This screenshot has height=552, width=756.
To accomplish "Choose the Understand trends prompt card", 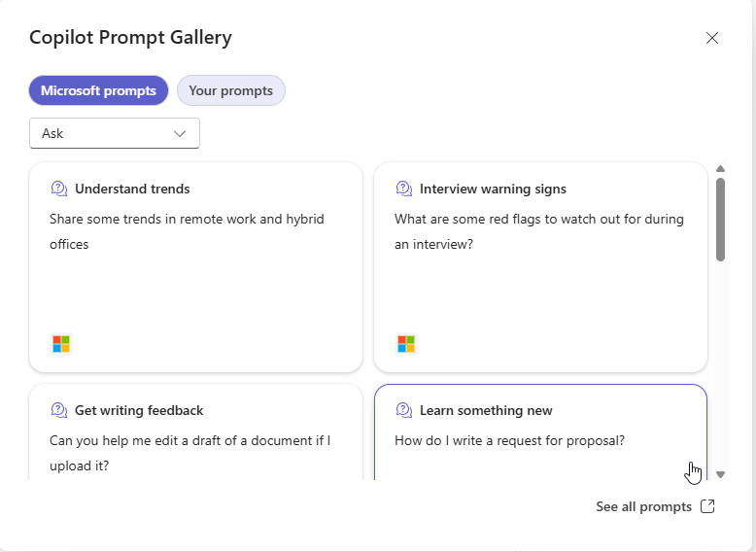I will click(x=195, y=267).
